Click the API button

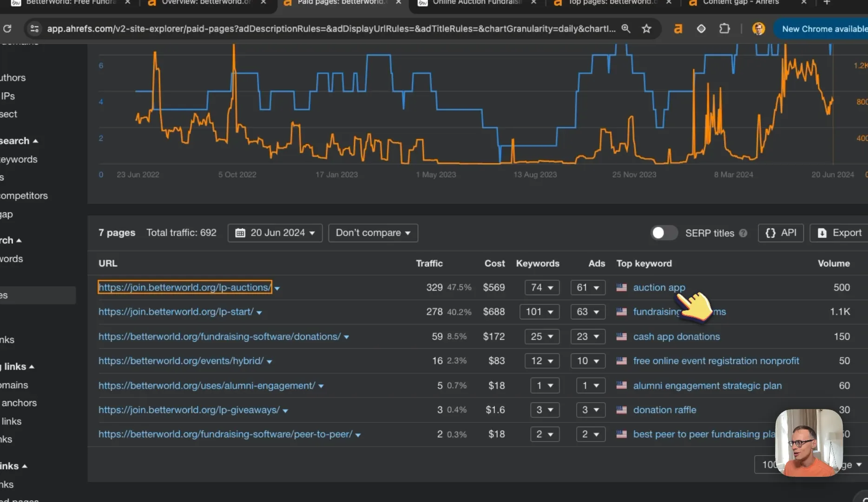(x=781, y=233)
